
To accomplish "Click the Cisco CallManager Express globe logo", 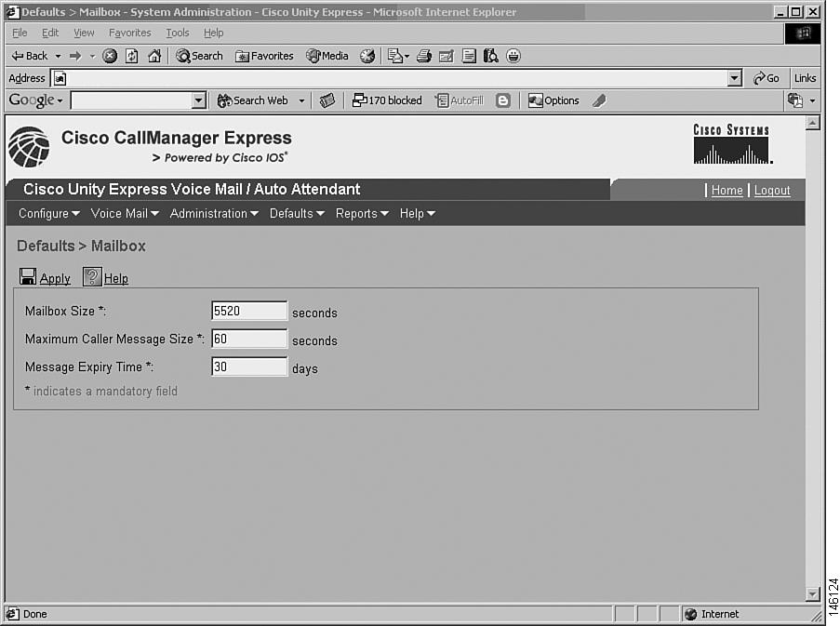I will (30, 147).
